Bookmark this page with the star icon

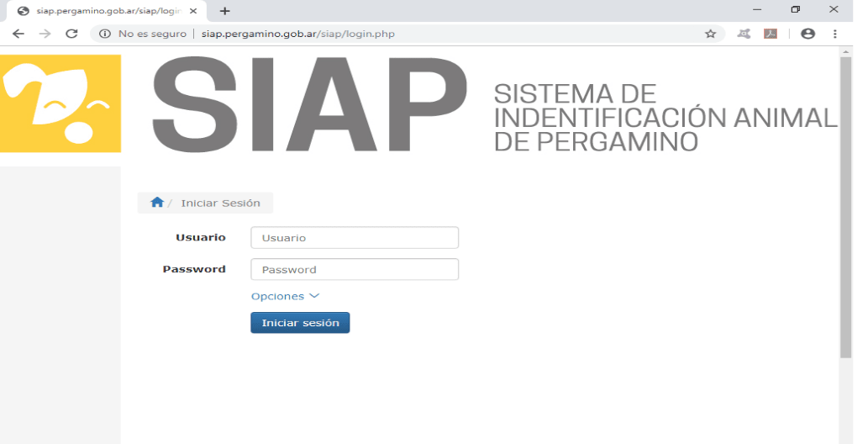click(710, 34)
